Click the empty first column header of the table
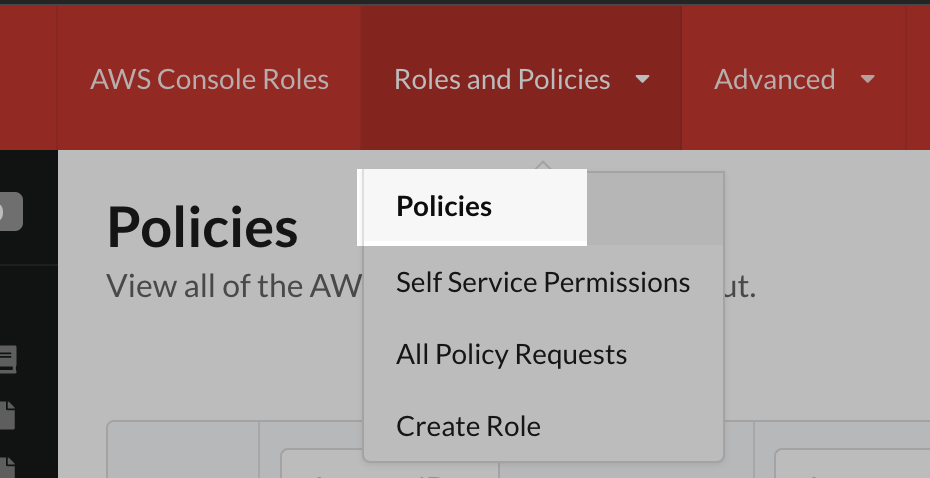Screen dimensions: 930x478 pyautogui.click(x=182, y=450)
